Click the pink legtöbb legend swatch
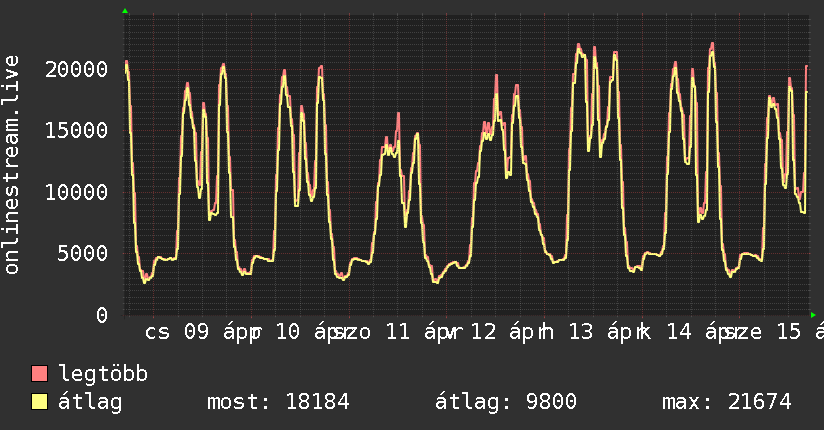 pos(39,373)
